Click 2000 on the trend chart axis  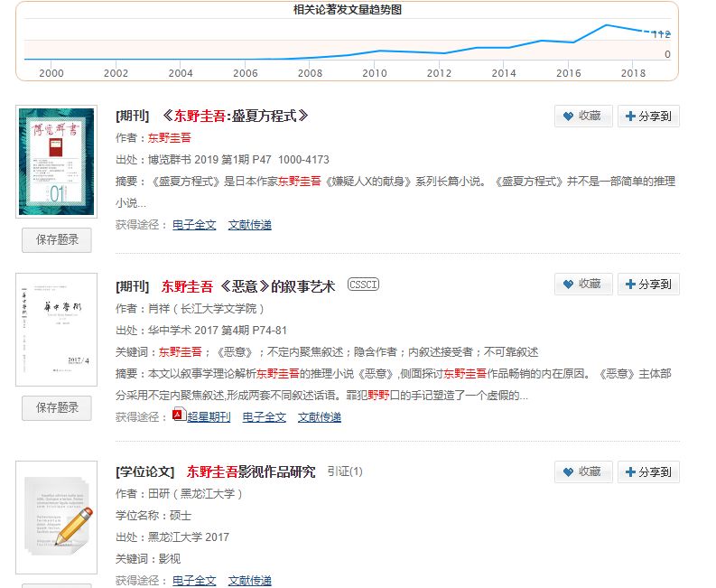coord(51,73)
